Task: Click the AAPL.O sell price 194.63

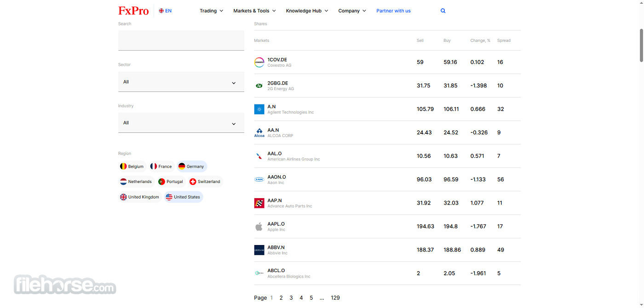Action: (425, 227)
